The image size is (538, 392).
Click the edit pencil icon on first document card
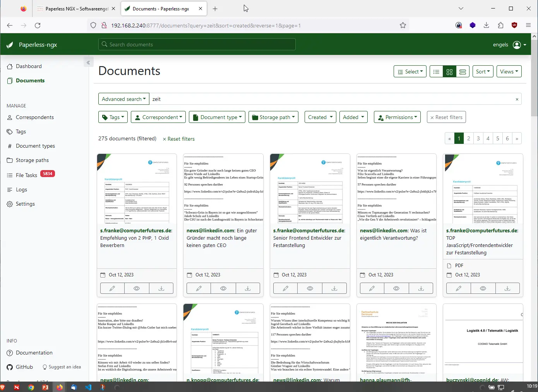[112, 288]
